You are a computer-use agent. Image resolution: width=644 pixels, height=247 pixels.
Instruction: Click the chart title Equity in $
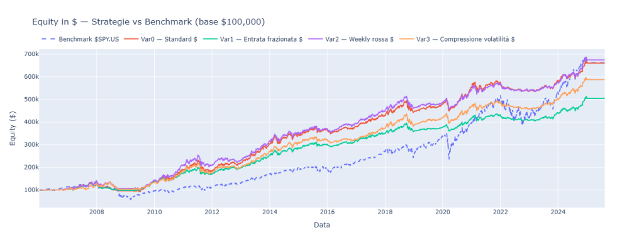click(148, 22)
